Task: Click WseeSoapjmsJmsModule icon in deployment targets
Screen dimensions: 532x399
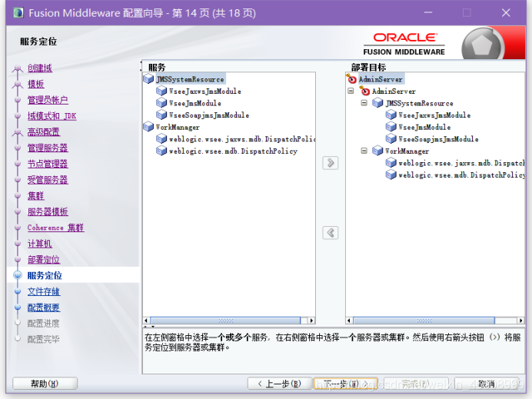Action: click(391, 139)
